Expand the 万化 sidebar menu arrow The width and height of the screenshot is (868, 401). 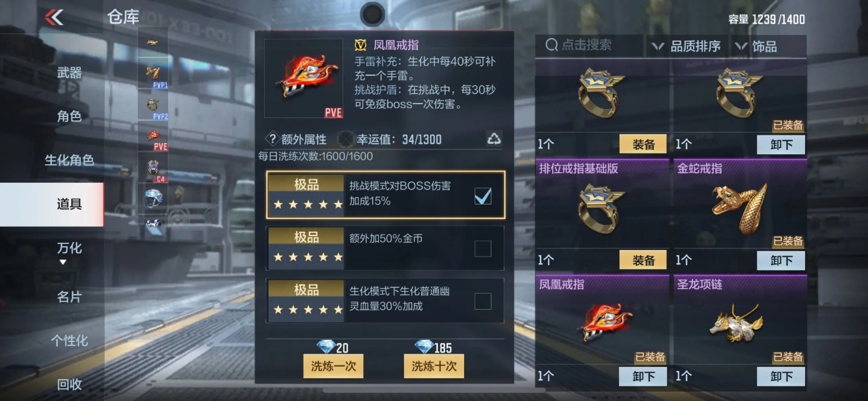point(63,262)
